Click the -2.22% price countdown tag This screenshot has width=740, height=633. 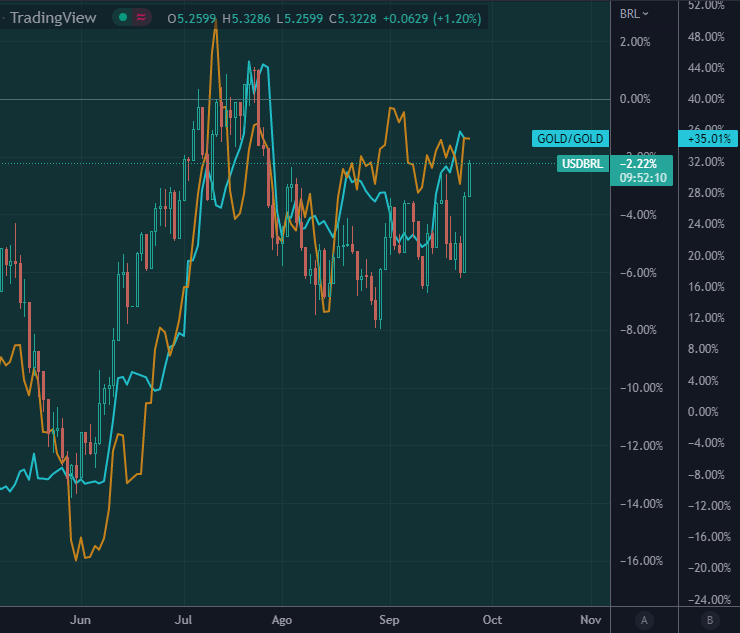[x=643, y=170]
